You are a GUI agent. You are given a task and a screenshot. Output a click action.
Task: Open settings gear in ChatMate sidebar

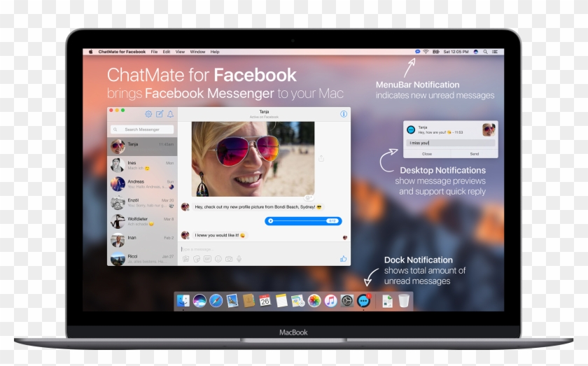[x=148, y=114]
